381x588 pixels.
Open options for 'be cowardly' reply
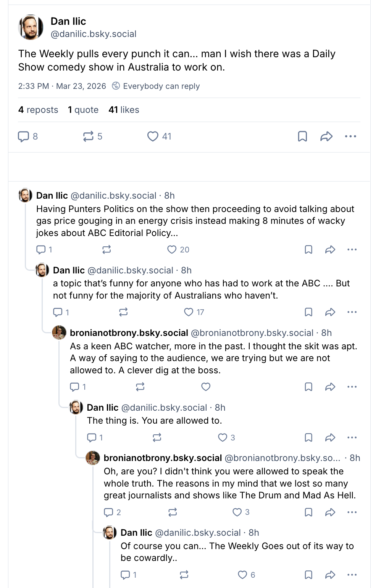point(352,575)
